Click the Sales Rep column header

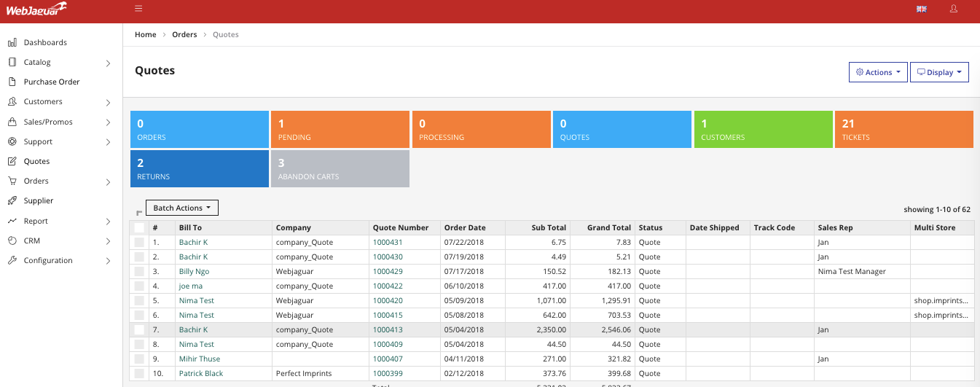[835, 227]
